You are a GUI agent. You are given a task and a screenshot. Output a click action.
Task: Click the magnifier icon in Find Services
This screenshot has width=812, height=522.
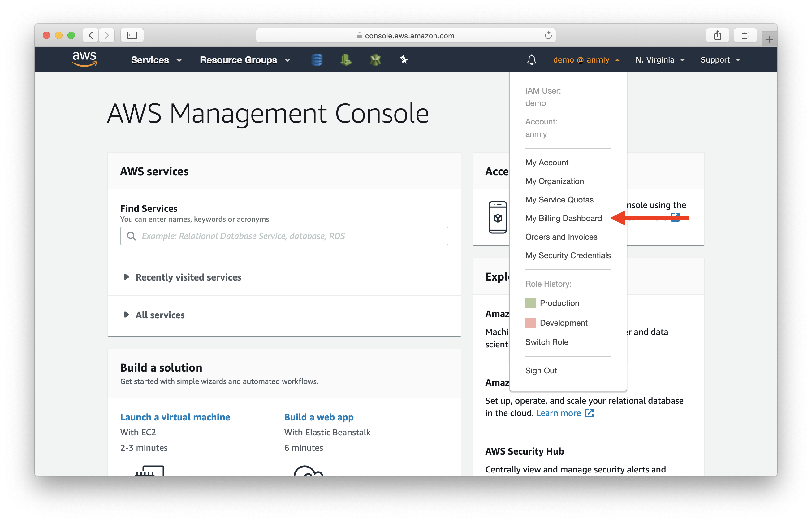[131, 236]
